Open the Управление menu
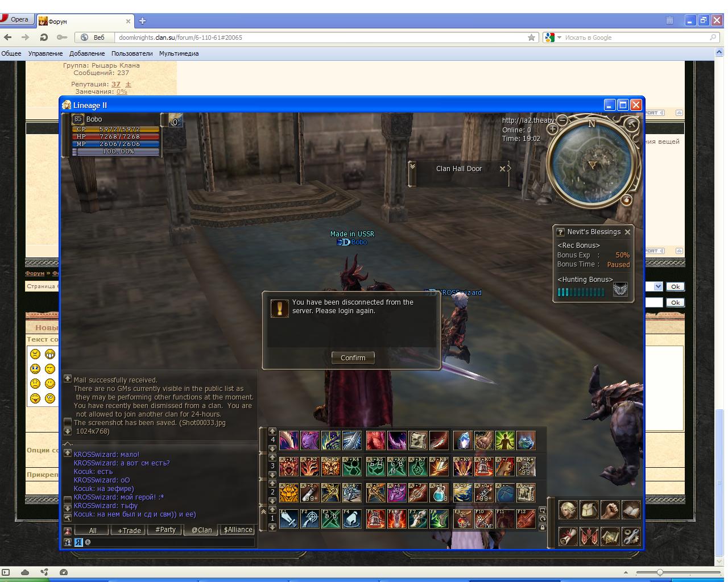The image size is (728, 582). click(x=45, y=53)
